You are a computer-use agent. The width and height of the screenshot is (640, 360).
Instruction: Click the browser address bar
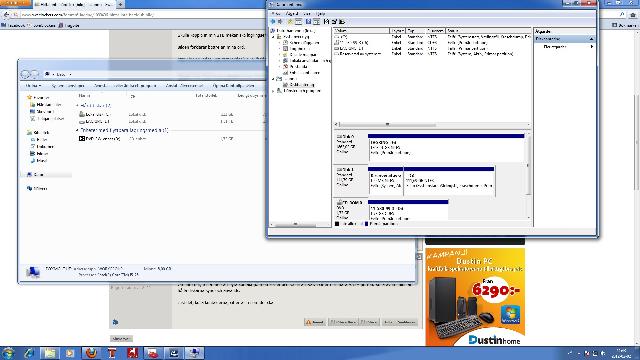click(139, 14)
